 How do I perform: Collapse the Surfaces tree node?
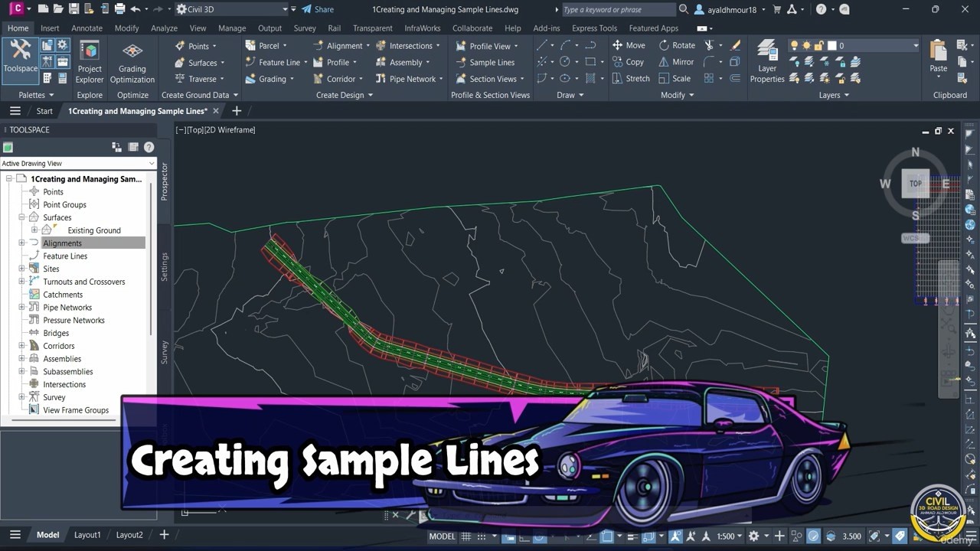(21, 217)
